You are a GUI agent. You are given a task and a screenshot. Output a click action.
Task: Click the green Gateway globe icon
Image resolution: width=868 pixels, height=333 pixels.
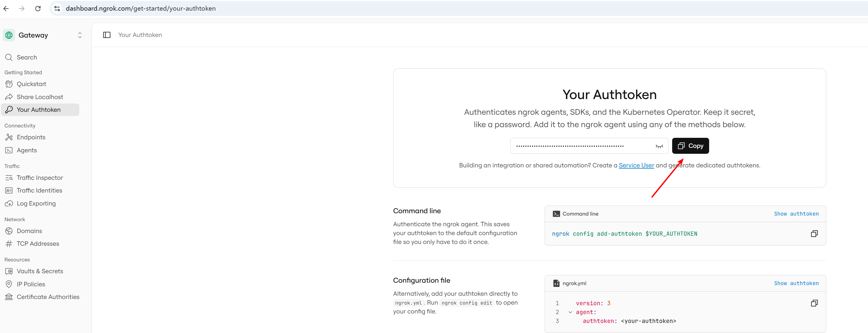click(x=9, y=35)
